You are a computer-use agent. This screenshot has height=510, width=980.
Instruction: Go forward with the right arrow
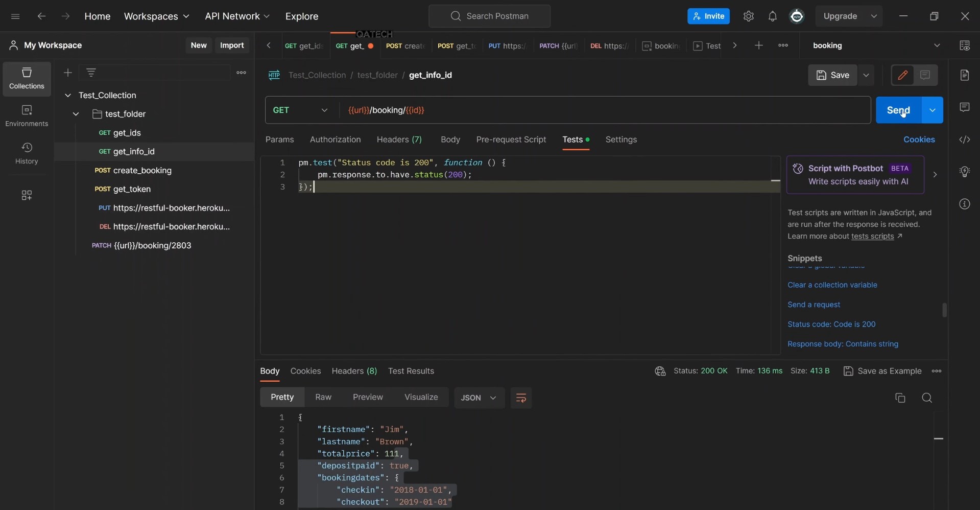[65, 16]
